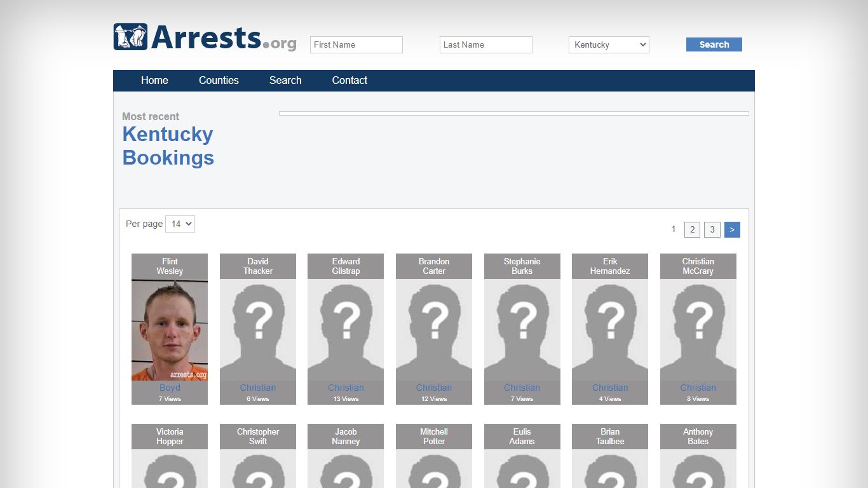The height and width of the screenshot is (488, 868).
Task: Click the '4 Views' count under Erik Hernandez
Action: [610, 399]
